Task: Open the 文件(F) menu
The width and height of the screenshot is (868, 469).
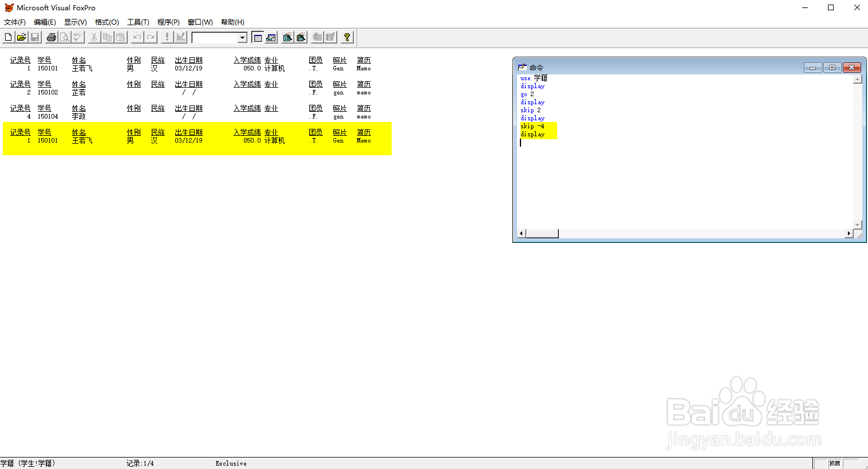Action: tap(15, 22)
